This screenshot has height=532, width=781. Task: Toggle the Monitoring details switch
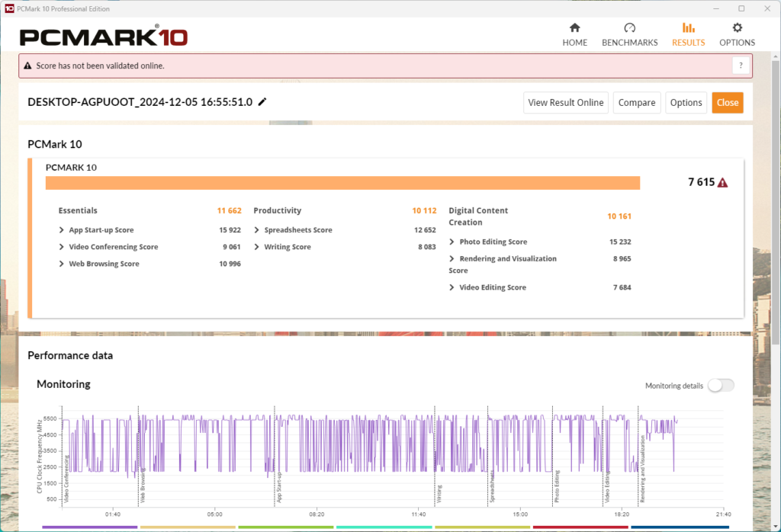(721, 385)
